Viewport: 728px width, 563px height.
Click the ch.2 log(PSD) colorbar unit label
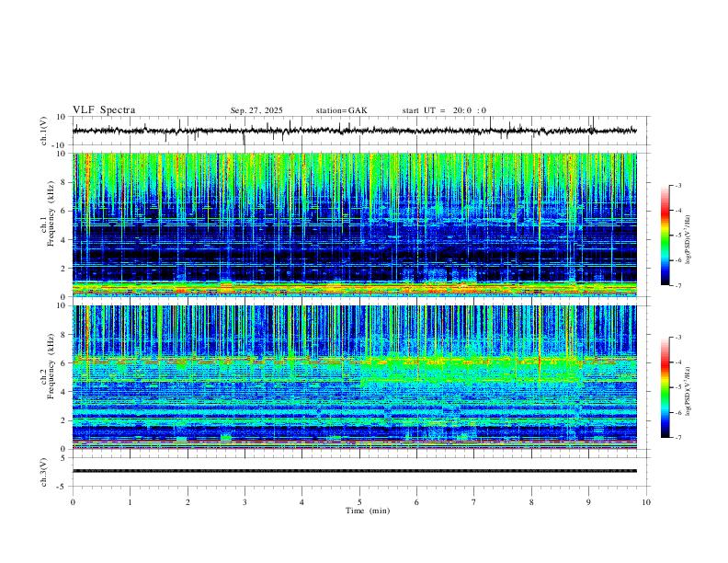(x=688, y=391)
